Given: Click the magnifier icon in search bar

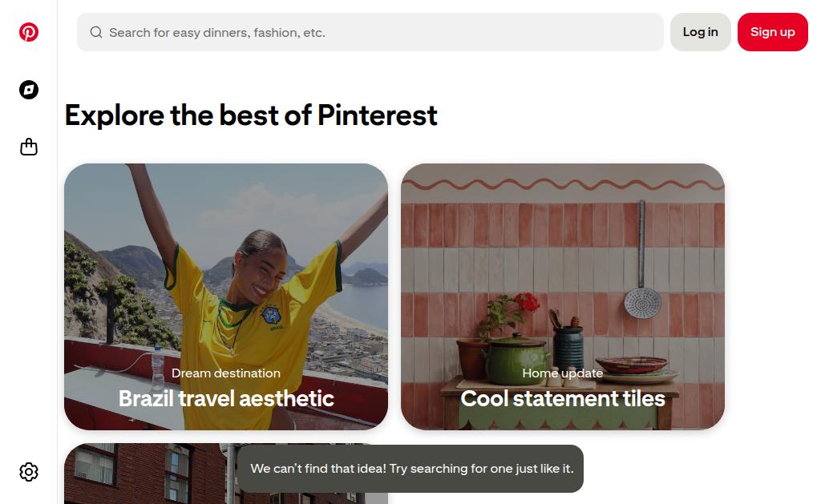Looking at the screenshot, I should tap(96, 32).
